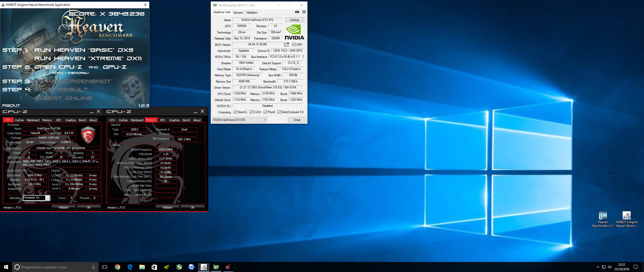Image resolution: width=644 pixels, height=272 pixels.
Task: Open File Explorer from the taskbar
Action: (x=142, y=267)
